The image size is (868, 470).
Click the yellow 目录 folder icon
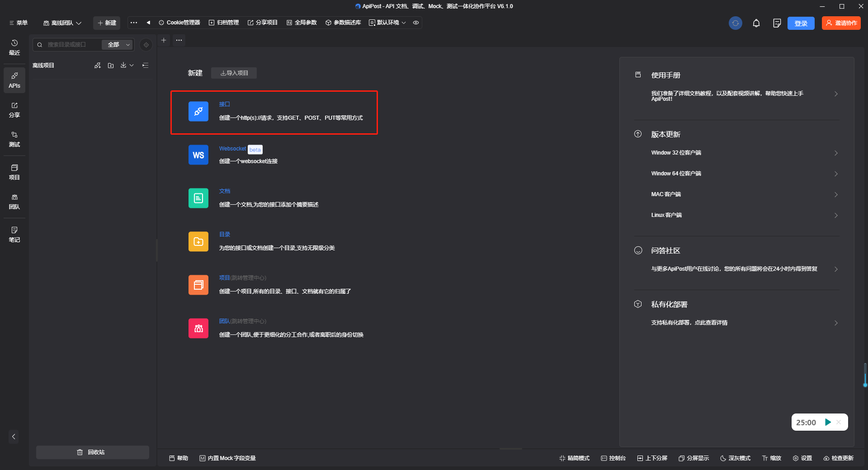tap(198, 241)
